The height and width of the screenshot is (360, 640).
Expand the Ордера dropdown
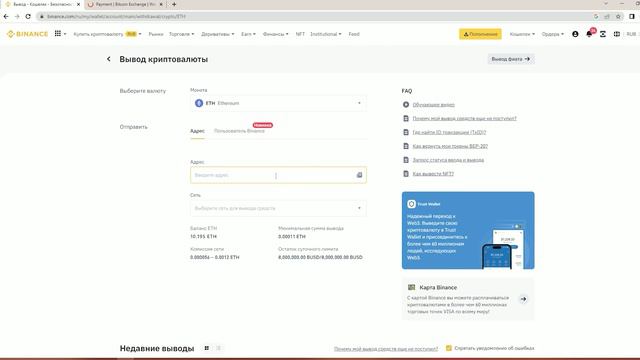tap(553, 34)
